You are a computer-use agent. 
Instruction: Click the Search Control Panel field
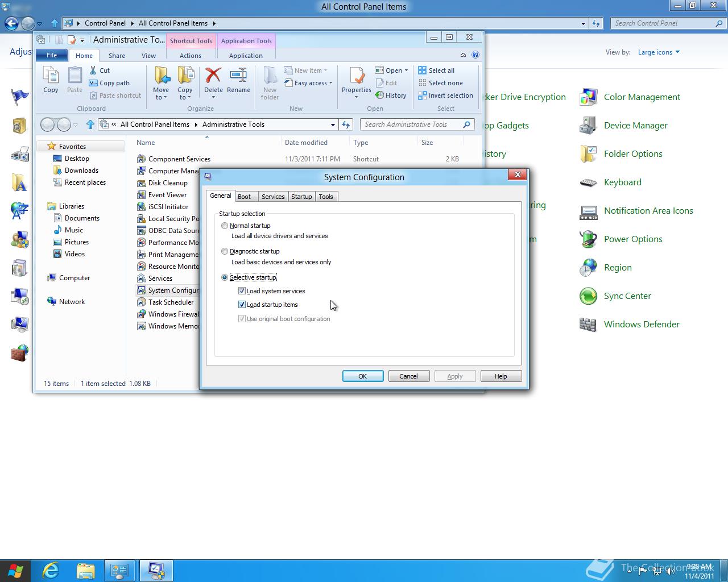pyautogui.click(x=669, y=23)
